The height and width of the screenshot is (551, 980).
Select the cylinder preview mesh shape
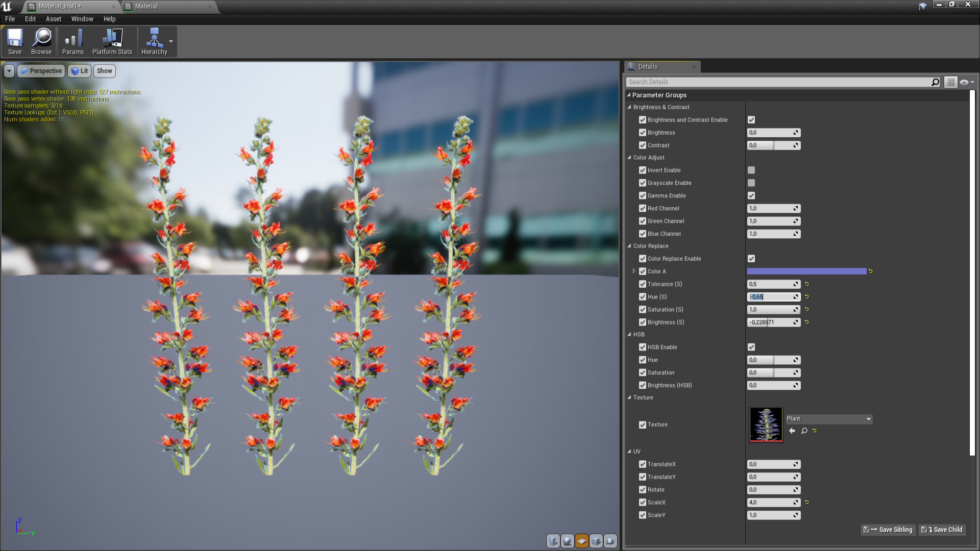point(553,541)
